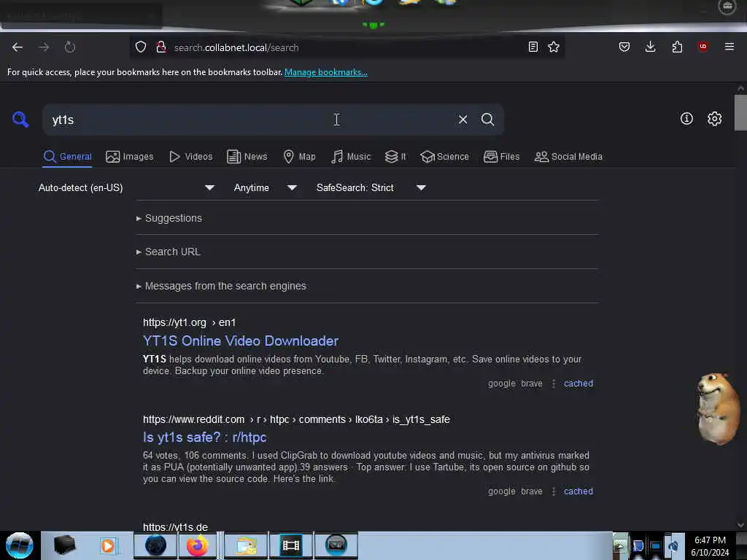
Task: Open the search info (about) icon
Action: pos(686,119)
